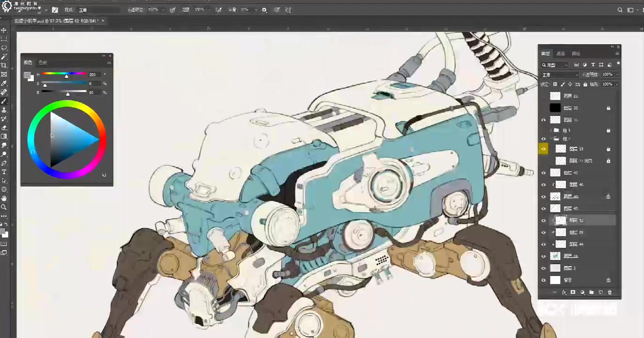The width and height of the screenshot is (644, 338).
Task: Toggle visibility of layer 图层 13
Action: pos(544,149)
